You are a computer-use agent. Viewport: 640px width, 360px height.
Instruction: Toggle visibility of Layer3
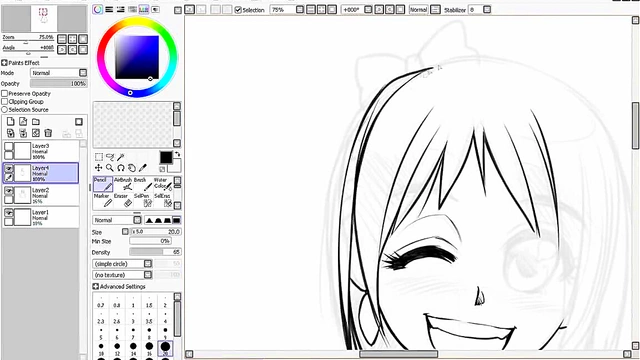pos(9,147)
